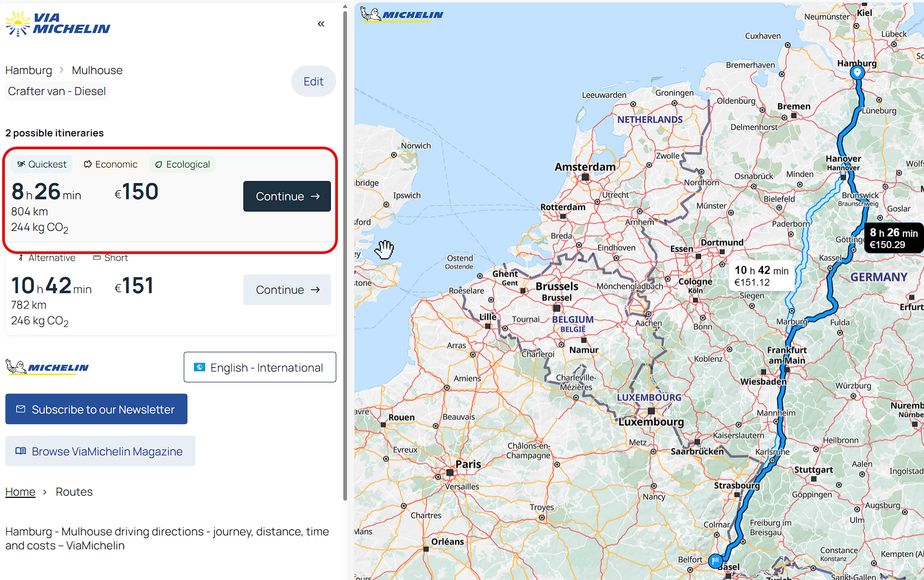924x580 pixels.
Task: Click the 244 kg CO2 emissions text
Action: [40, 228]
